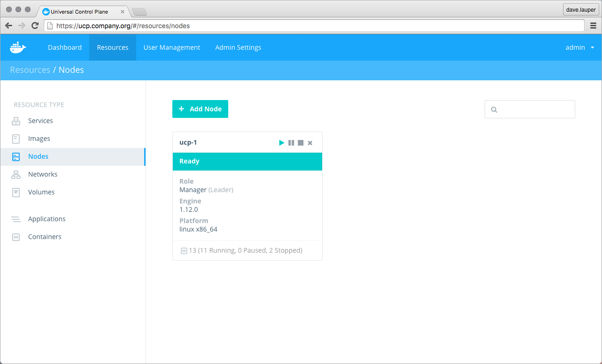Open the User Management menu
The height and width of the screenshot is (364, 602).
click(x=172, y=47)
